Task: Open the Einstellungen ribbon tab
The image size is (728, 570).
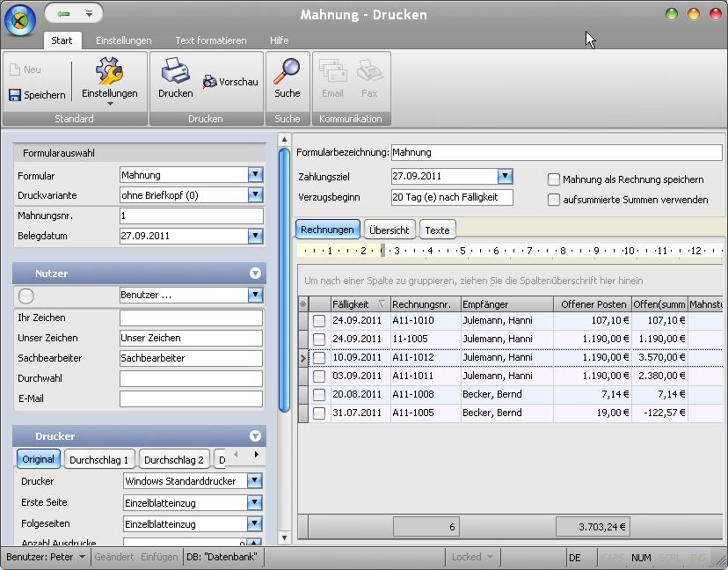Action: (123, 40)
